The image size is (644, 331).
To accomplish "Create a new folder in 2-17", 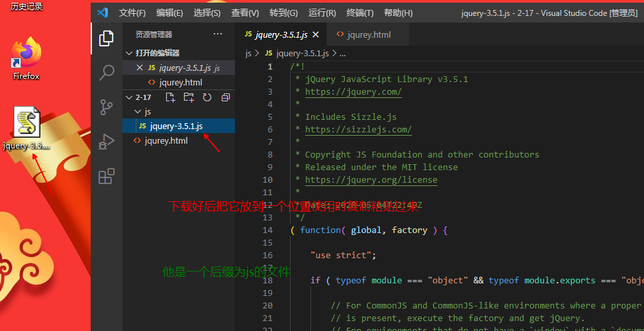I will [x=189, y=97].
